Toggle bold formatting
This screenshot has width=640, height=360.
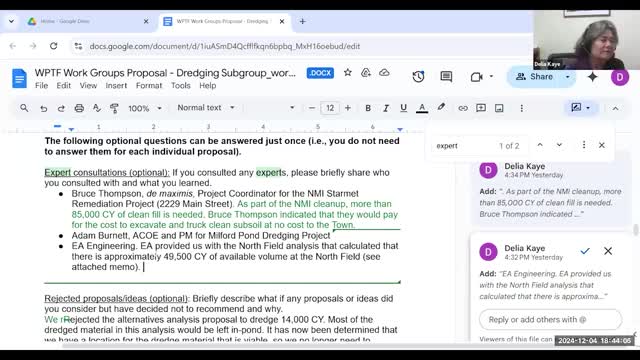click(x=368, y=108)
